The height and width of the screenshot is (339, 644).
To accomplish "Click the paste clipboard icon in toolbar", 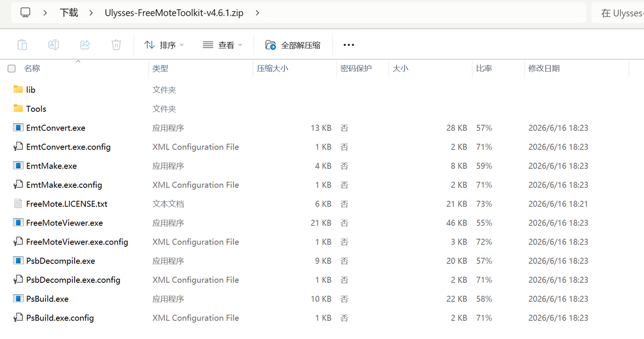I will click(23, 45).
